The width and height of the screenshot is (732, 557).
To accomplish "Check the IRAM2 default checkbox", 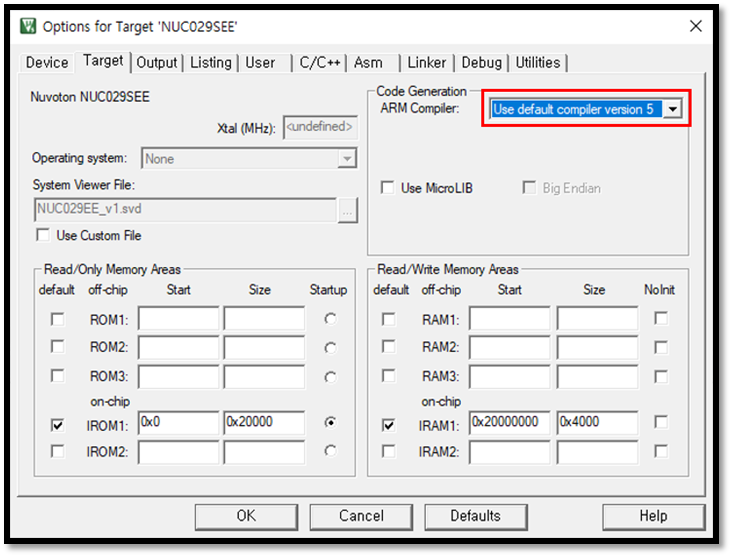I will [x=388, y=451].
